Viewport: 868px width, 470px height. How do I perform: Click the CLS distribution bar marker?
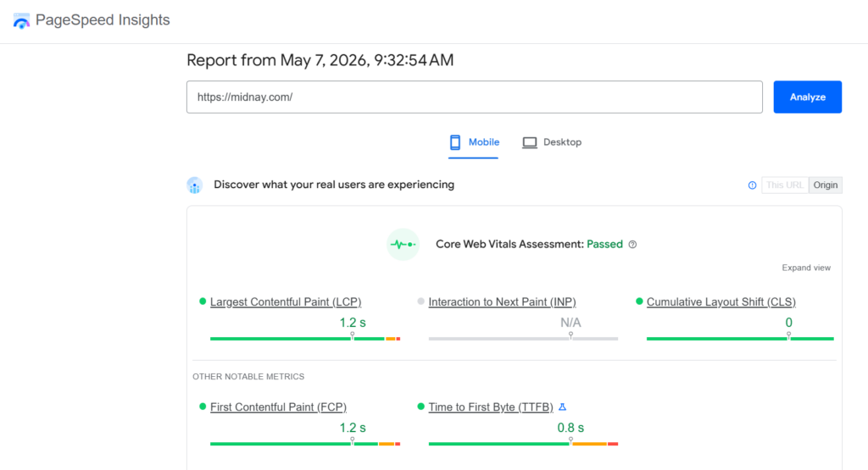click(x=789, y=336)
